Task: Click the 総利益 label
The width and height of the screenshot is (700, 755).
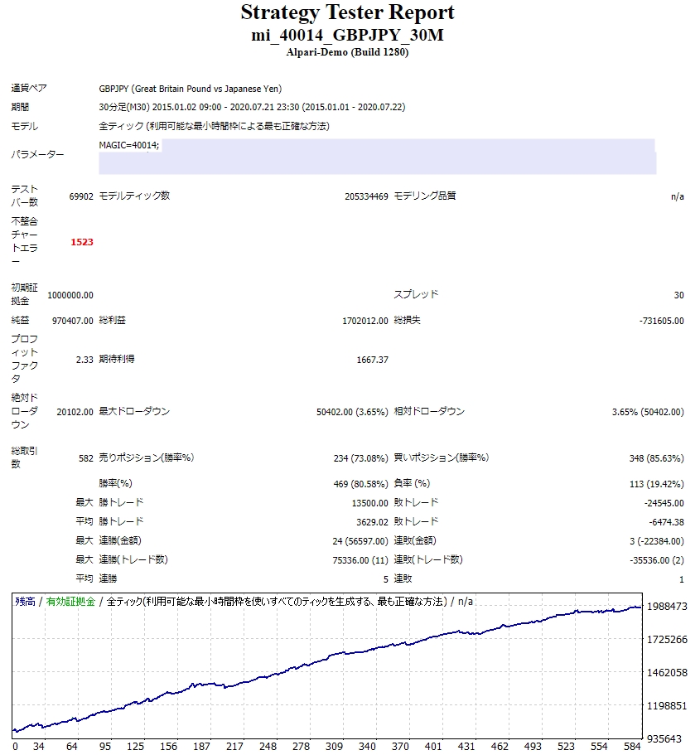Action: pos(112,320)
